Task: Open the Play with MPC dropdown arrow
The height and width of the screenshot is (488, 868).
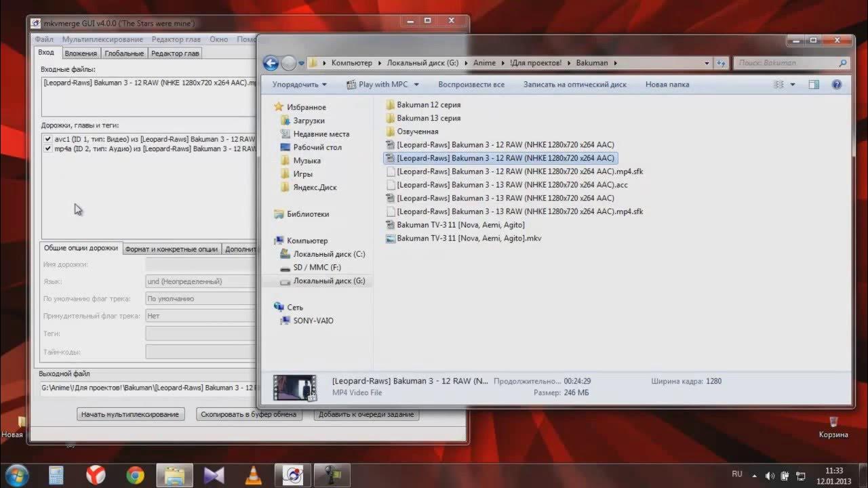Action: pyautogui.click(x=416, y=85)
